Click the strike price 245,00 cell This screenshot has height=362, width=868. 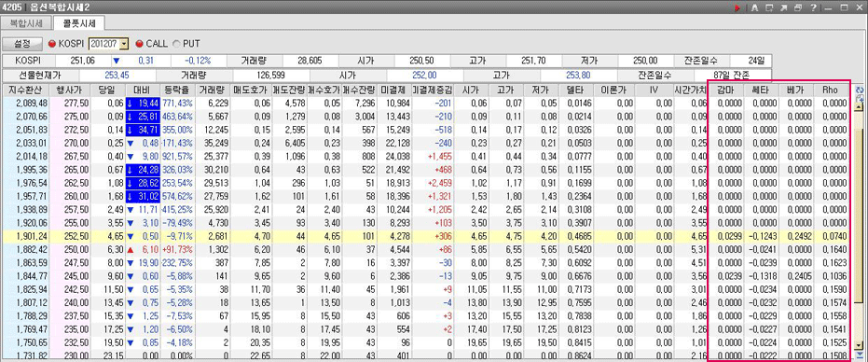click(70, 275)
